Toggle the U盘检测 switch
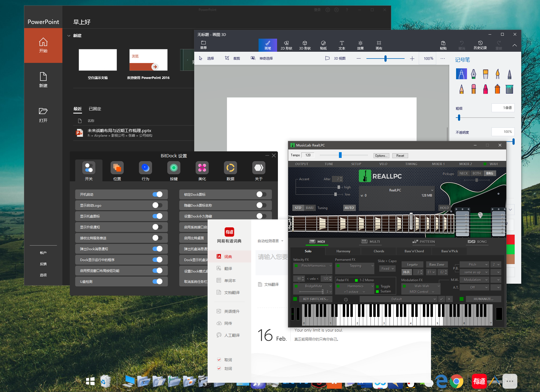 (x=157, y=281)
